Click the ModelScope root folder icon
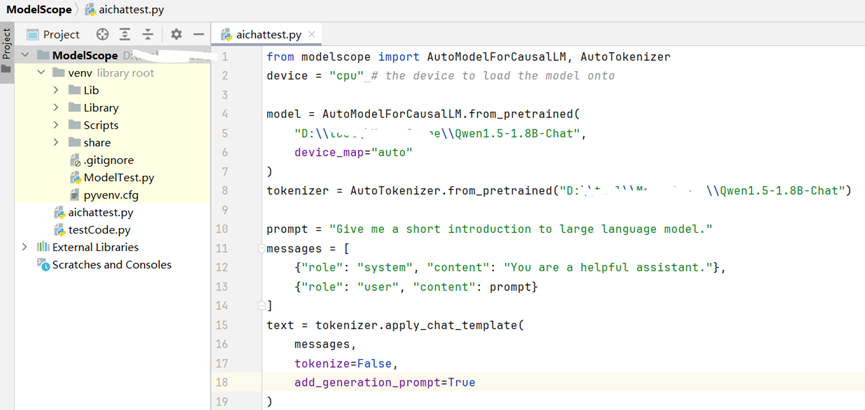The height and width of the screenshot is (410, 865). 42,55
